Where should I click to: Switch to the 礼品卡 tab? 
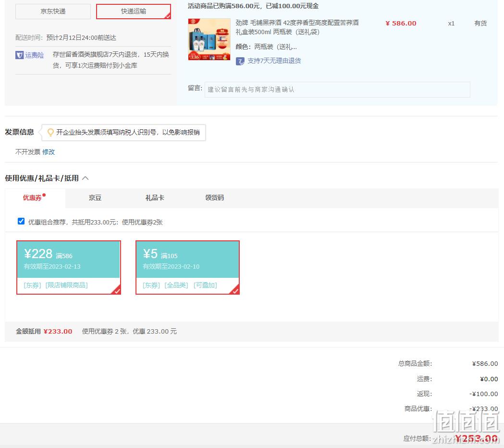pyautogui.click(x=155, y=198)
